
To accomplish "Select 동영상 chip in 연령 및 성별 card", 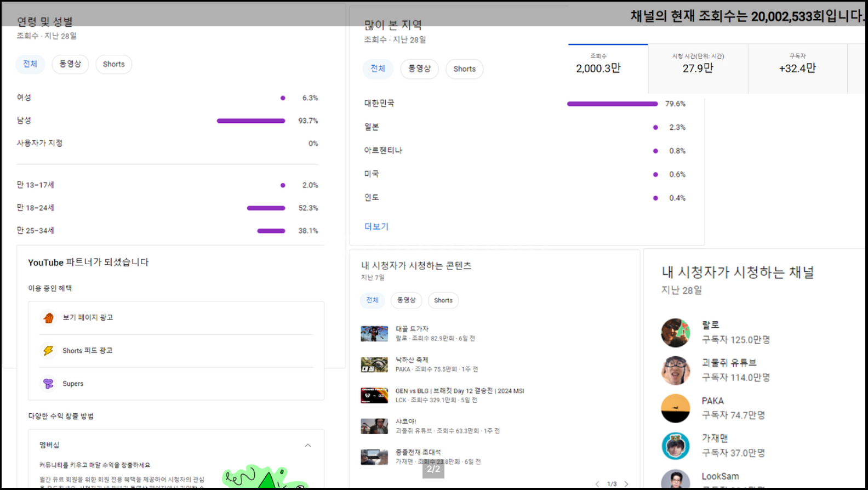I will pos(70,64).
